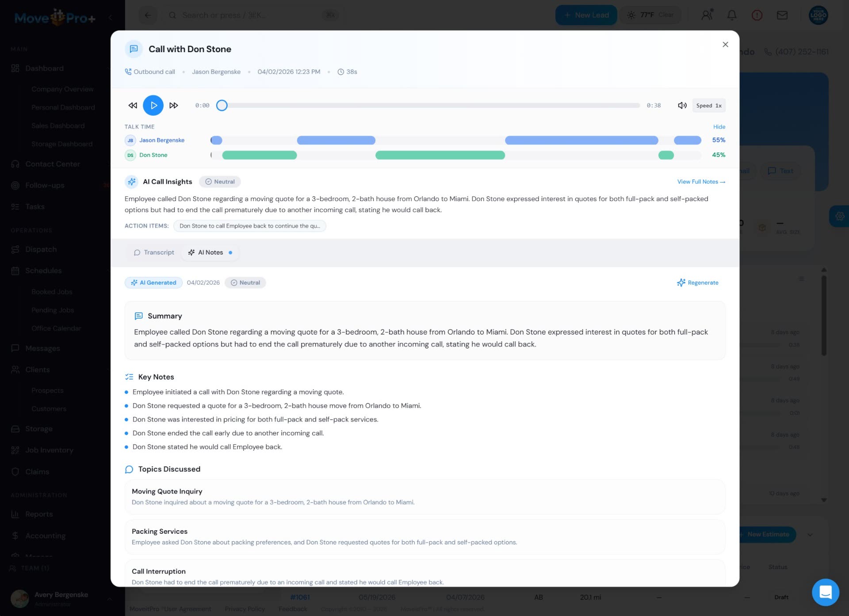Click the action item chip about Don Stone
The width and height of the screenshot is (849, 616).
coord(250,226)
